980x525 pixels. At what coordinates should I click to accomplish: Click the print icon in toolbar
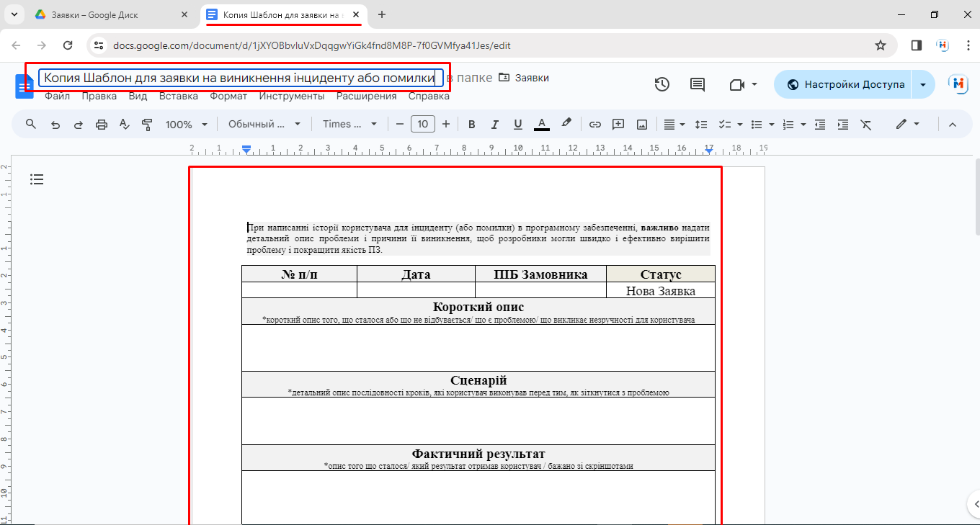[102, 125]
